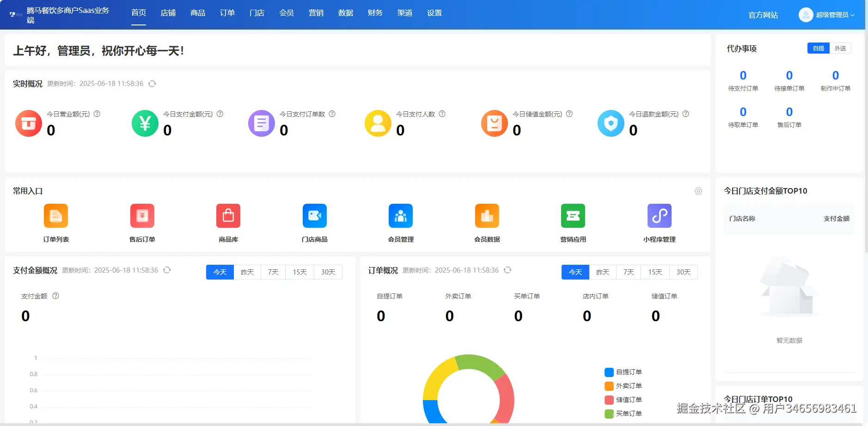
Task: Toggle 储值订单 red legend swatch
Action: tap(609, 400)
